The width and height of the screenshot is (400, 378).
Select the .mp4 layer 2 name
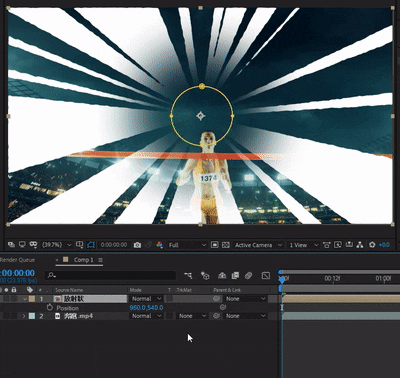tap(78, 316)
